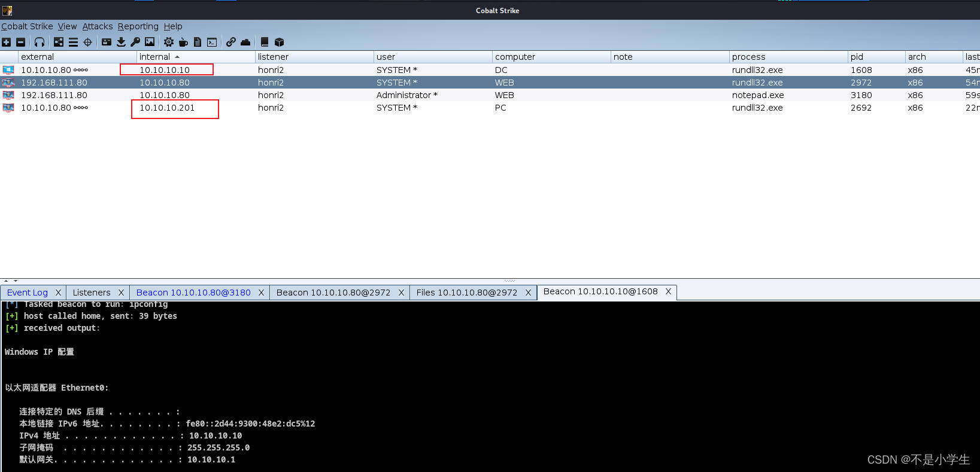
Task: Set up Java signed applet via the coffee cup icon
Action: [183, 42]
